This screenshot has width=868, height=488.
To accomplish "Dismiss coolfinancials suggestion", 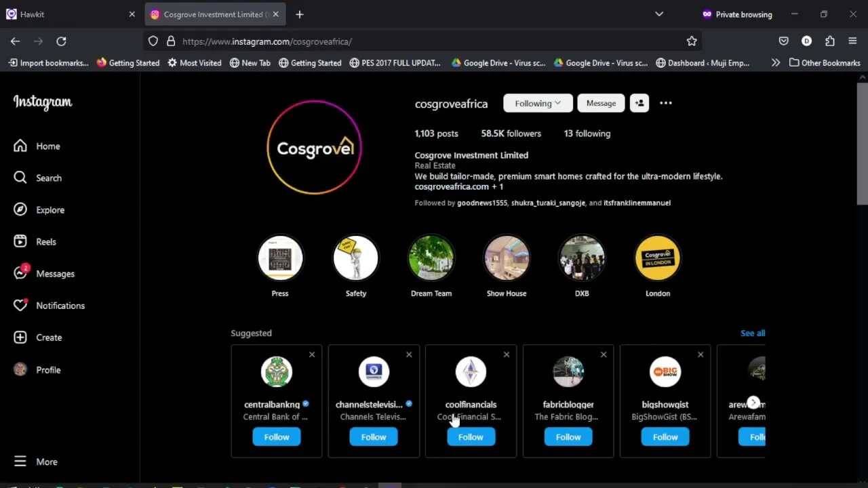I will (x=507, y=354).
